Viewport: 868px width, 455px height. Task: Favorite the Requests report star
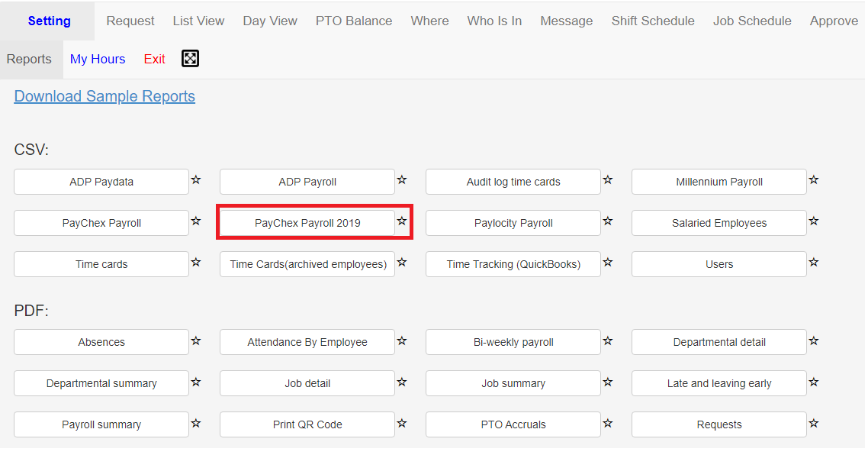pos(814,424)
